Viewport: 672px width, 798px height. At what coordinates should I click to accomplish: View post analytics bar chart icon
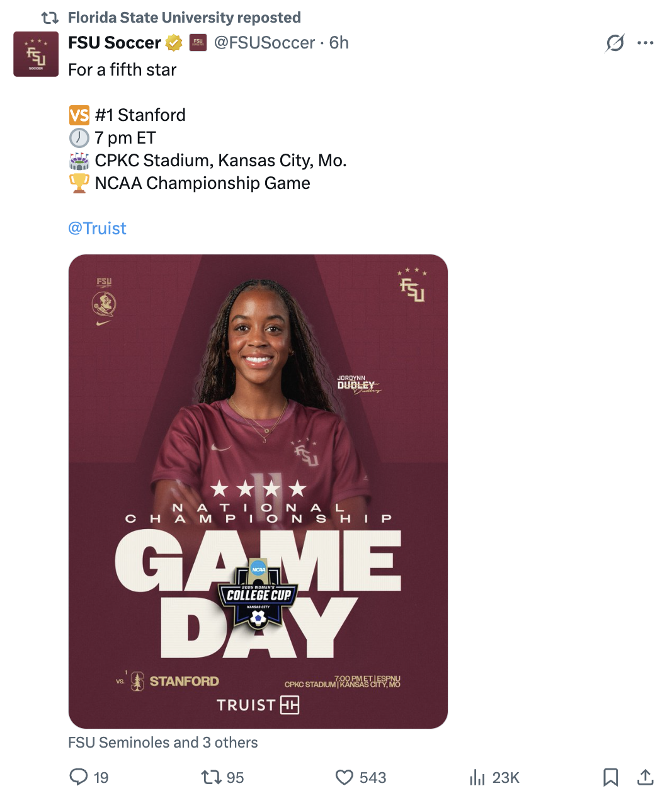[477, 778]
